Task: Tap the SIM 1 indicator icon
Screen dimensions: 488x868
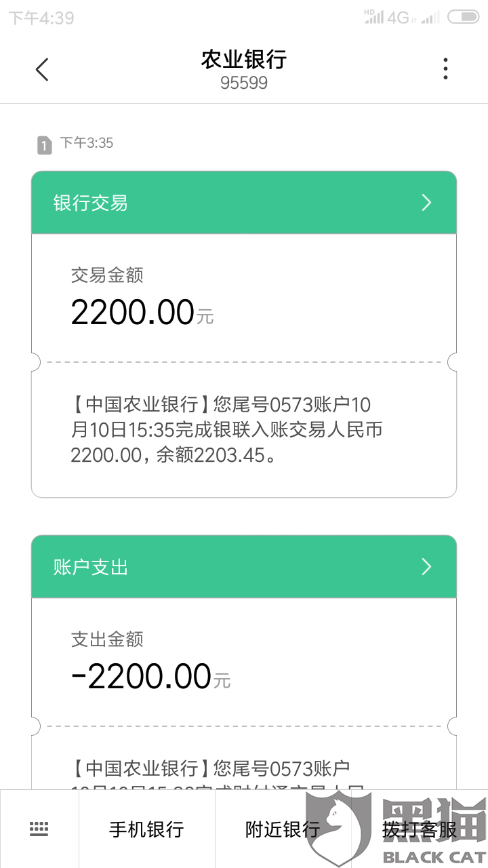Action: click(44, 144)
